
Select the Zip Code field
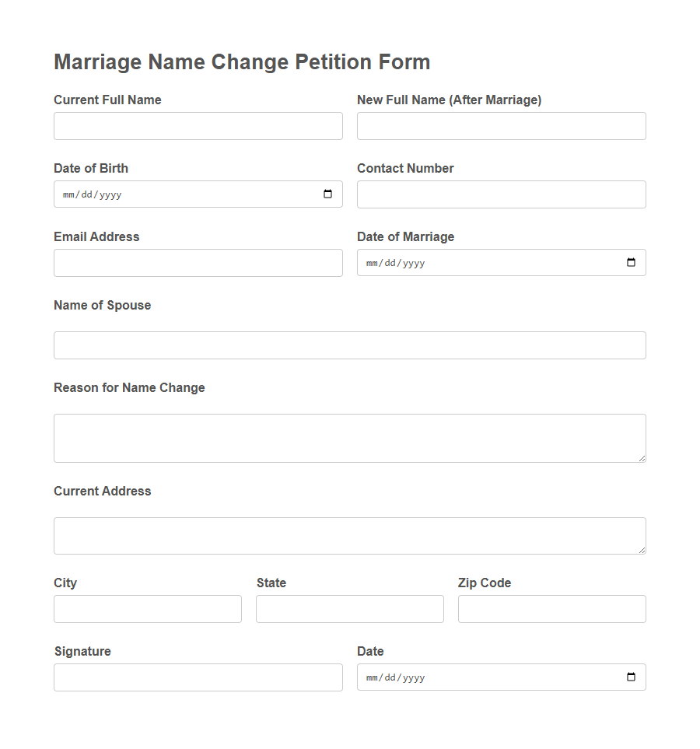pyautogui.click(x=551, y=608)
